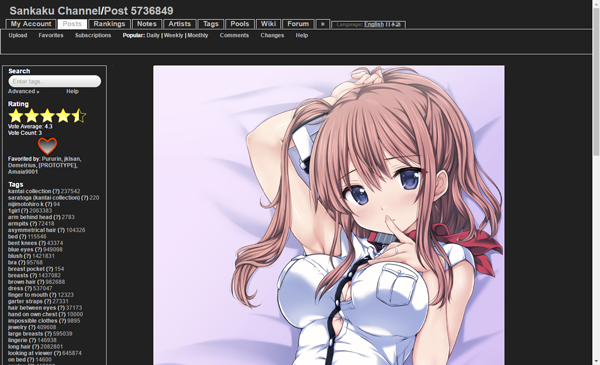Click the 'long hair' tag
600x365 pixels.
click(19, 347)
